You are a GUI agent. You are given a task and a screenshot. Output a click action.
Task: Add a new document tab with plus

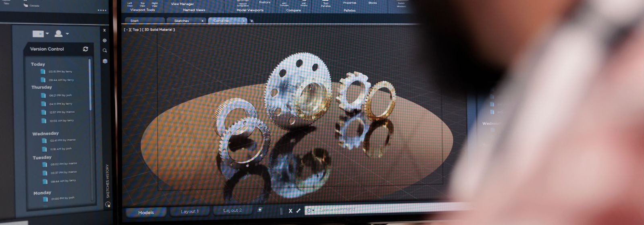[x=251, y=21]
